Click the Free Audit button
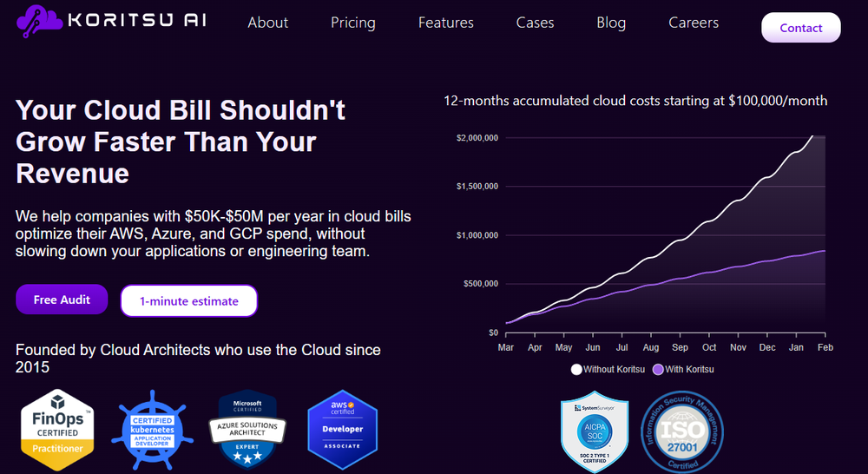Viewport: 868px width, 474px height. 62,300
